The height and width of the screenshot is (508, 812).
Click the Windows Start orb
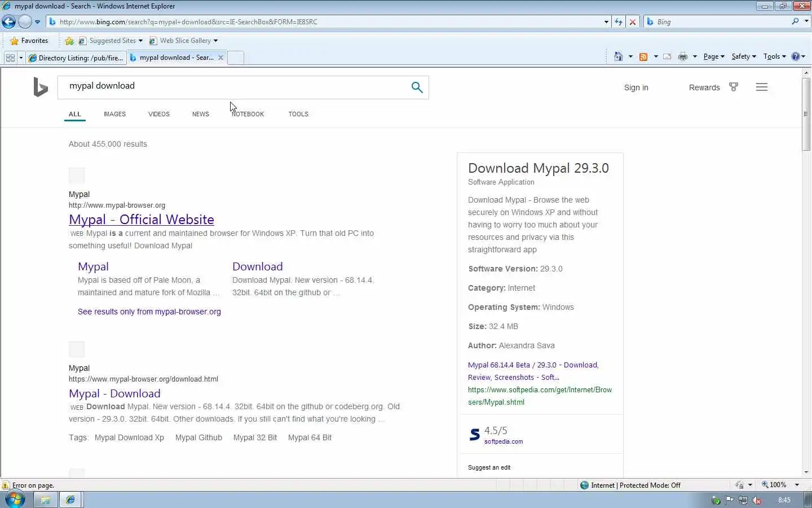pos(15,500)
